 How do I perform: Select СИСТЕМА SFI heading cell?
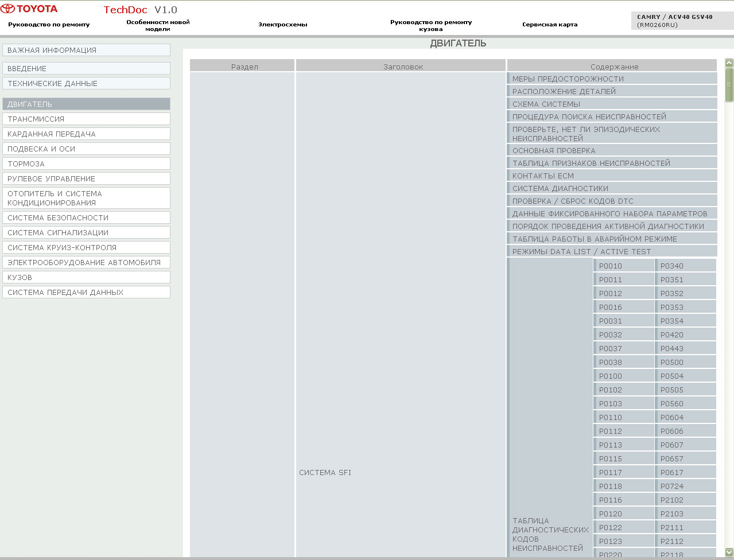(325, 472)
